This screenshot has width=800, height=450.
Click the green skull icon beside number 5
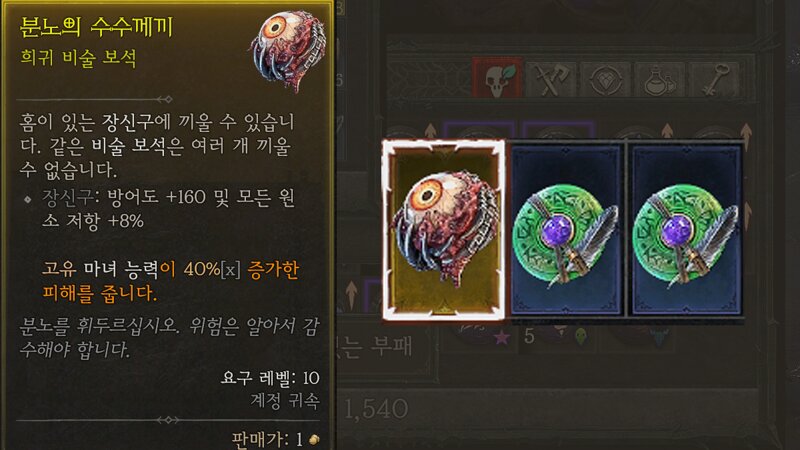581,336
